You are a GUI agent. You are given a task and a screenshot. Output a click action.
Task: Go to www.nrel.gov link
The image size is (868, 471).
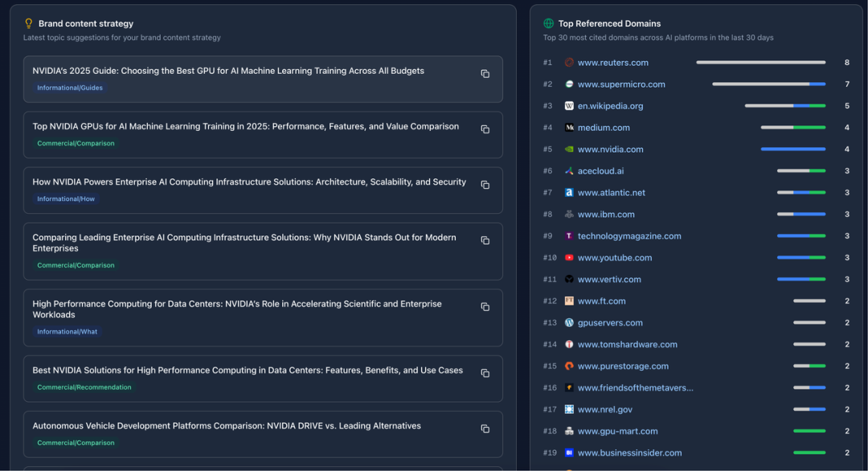click(x=604, y=410)
